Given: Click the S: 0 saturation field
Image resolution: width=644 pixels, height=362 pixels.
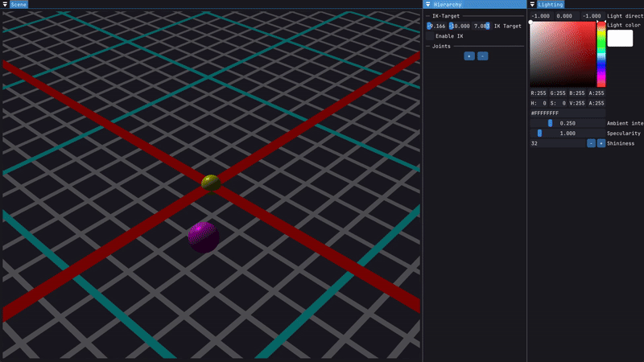Looking at the screenshot, I should pyautogui.click(x=558, y=104).
